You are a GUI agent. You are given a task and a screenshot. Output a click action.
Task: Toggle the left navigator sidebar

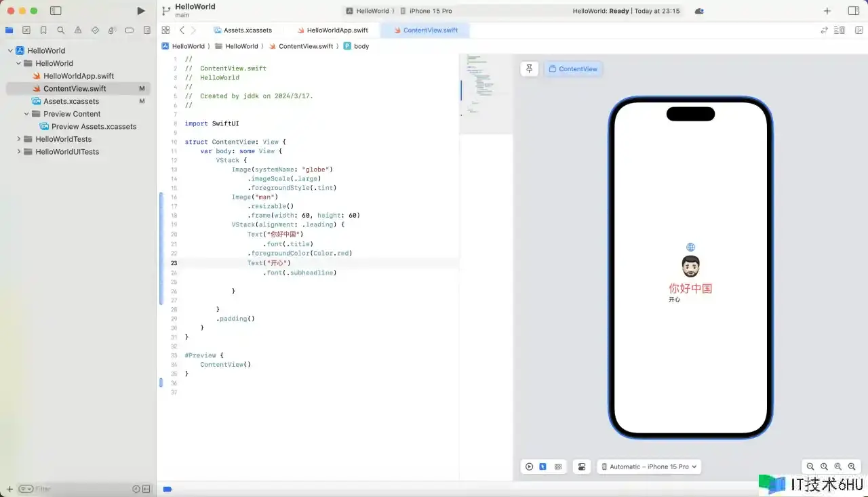click(56, 11)
